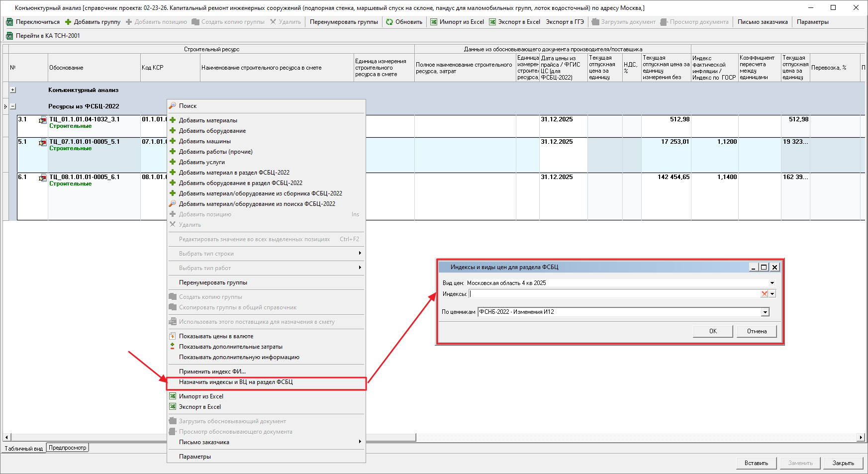This screenshot has height=474, width=868.
Task: Clear the Индексы field with red X
Action: pos(765,294)
